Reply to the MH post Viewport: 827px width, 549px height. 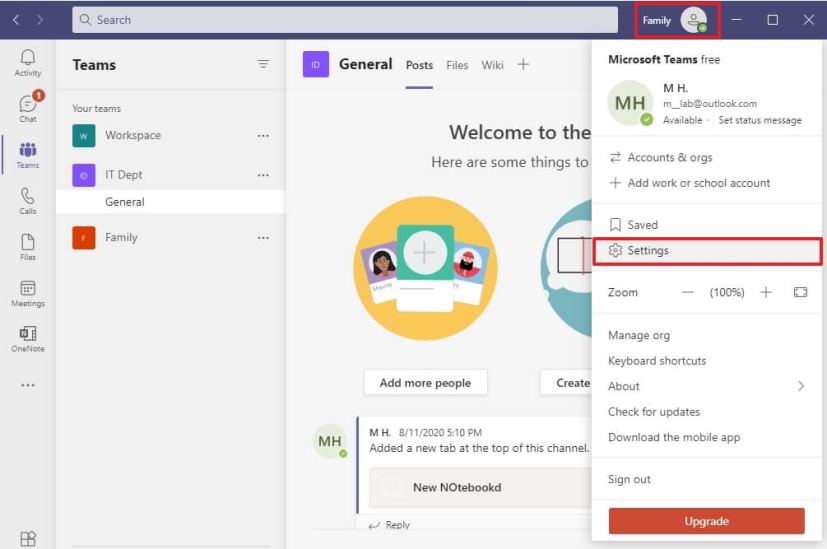(390, 525)
